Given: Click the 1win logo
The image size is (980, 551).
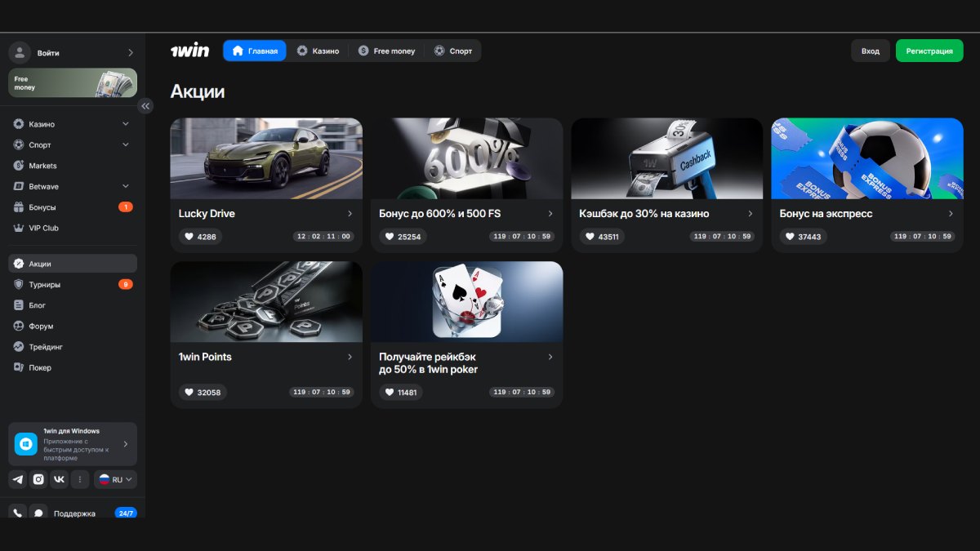Looking at the screenshot, I should 189,51.
